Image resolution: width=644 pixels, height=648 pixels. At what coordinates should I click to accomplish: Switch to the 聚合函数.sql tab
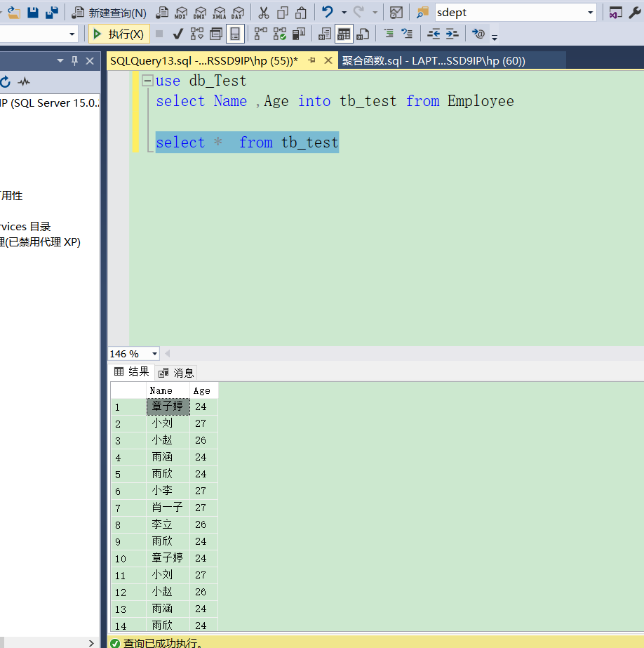[434, 61]
